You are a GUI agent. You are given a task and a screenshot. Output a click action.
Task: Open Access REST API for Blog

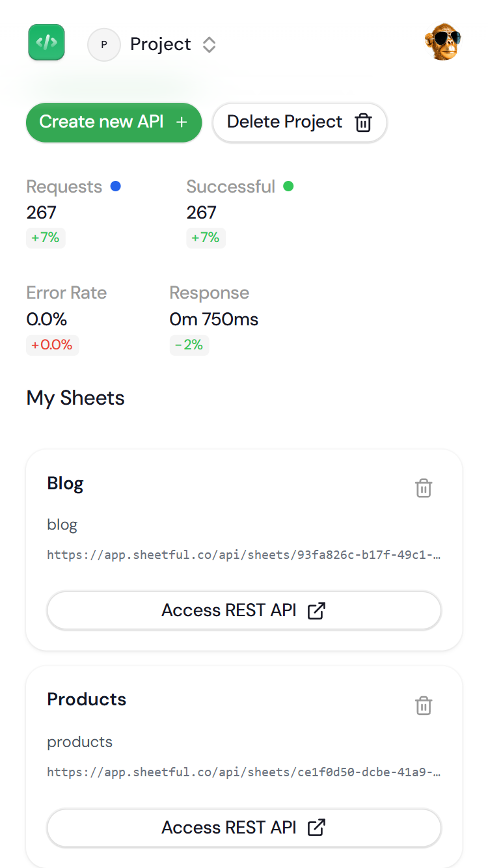click(244, 610)
